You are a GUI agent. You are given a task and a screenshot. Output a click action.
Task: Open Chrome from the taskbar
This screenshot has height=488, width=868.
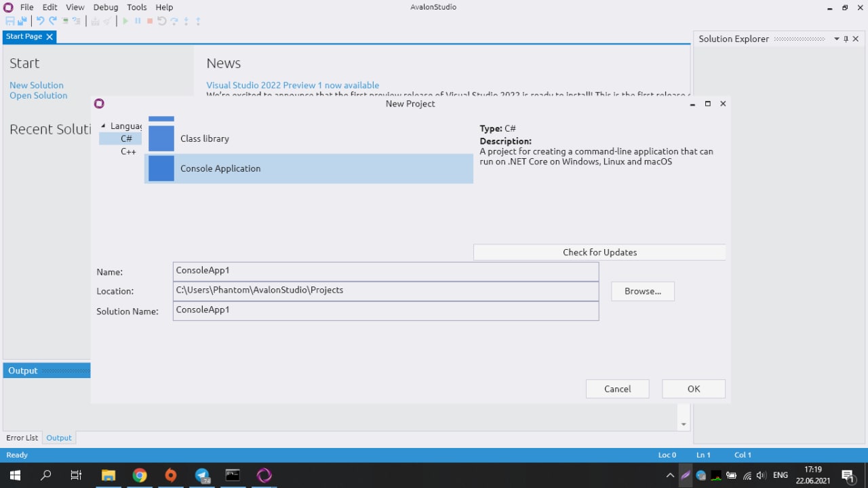(140, 475)
